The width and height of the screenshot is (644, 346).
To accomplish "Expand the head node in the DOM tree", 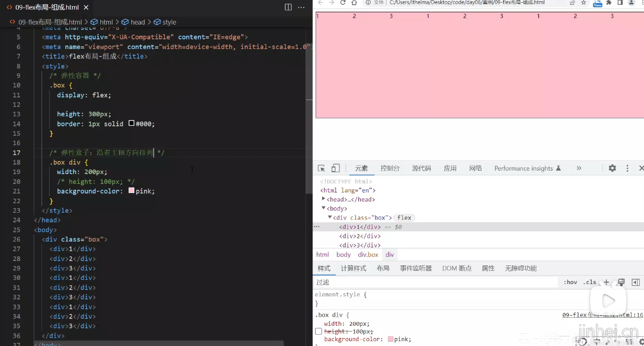I will pyautogui.click(x=324, y=199).
